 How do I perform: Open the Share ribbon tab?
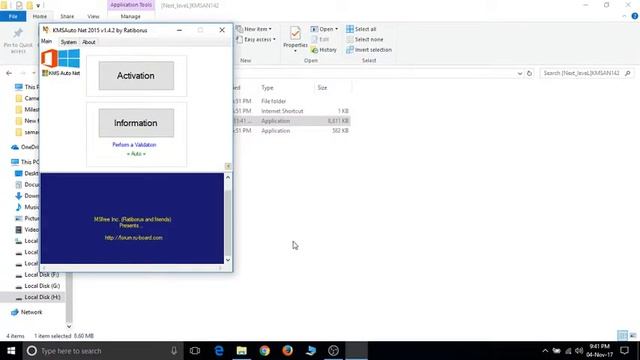67,16
